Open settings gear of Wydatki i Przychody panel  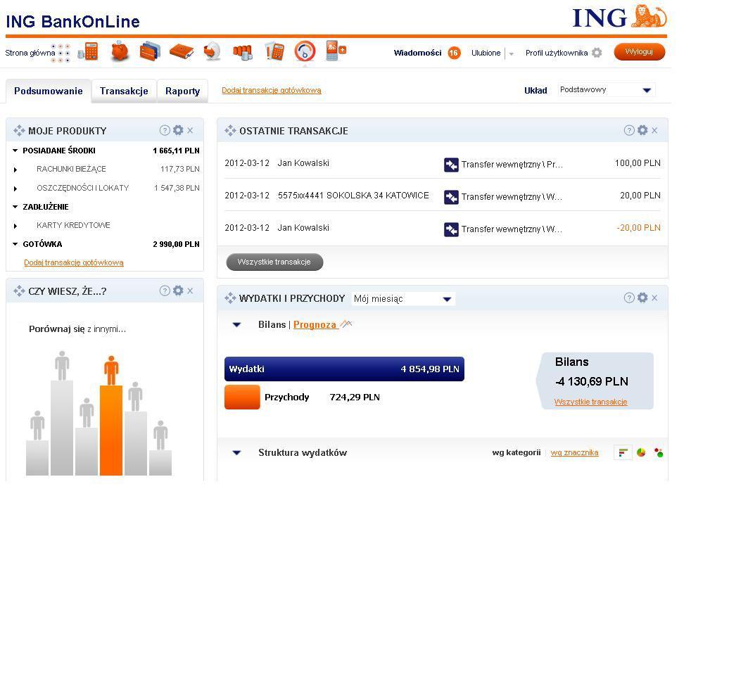coord(642,298)
